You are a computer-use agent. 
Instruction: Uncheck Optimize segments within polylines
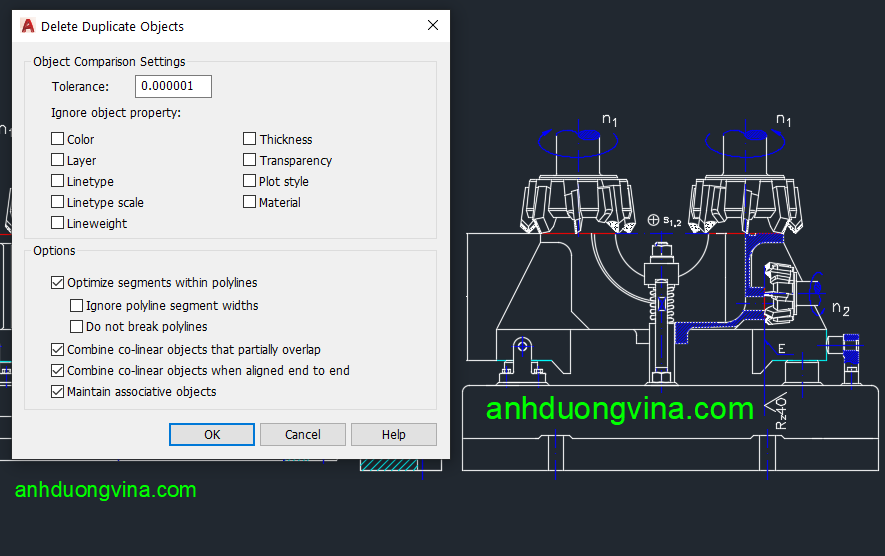pos(58,284)
